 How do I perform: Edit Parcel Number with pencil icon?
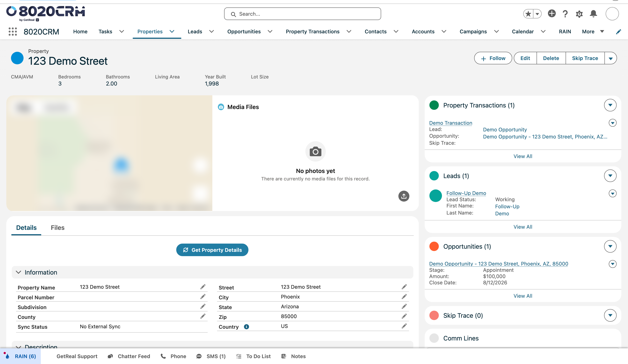click(203, 297)
